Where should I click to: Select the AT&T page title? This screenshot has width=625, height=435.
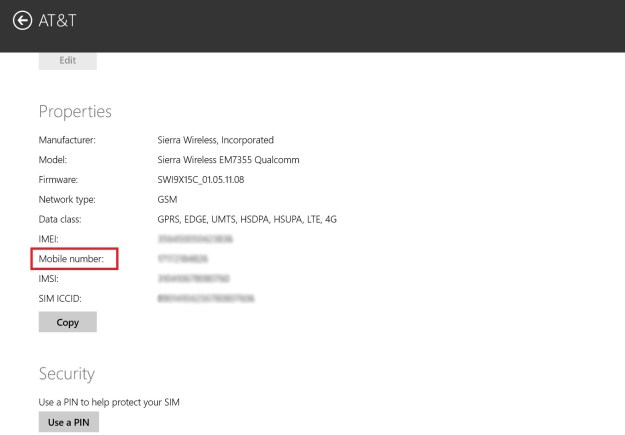pyautogui.click(x=57, y=20)
